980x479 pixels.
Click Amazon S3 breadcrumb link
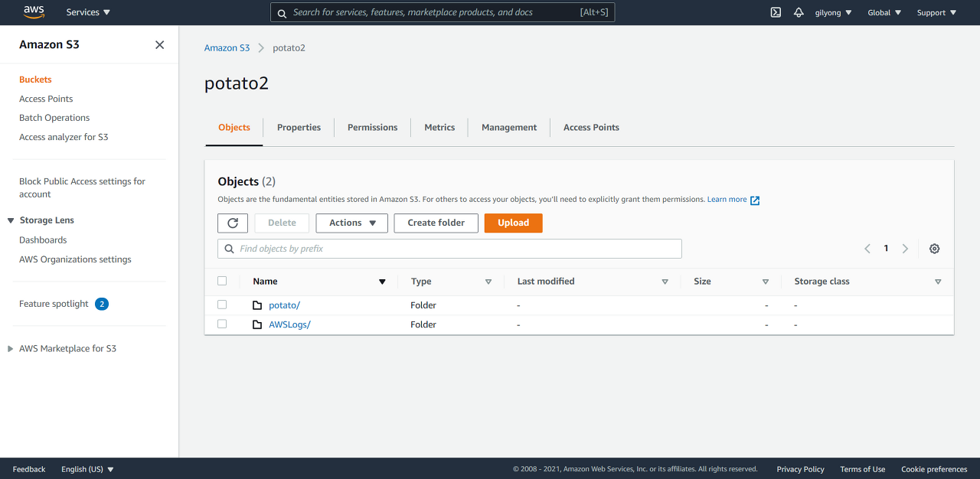point(227,47)
